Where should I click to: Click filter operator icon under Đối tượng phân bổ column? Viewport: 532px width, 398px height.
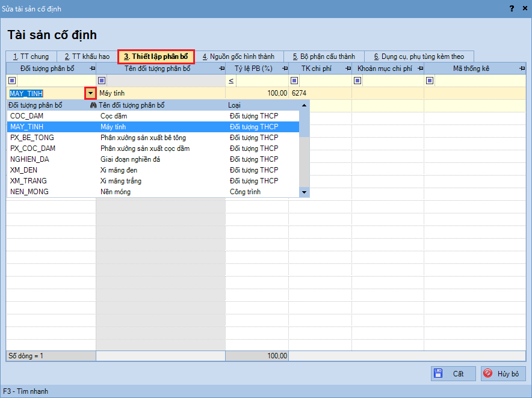[x=11, y=81]
